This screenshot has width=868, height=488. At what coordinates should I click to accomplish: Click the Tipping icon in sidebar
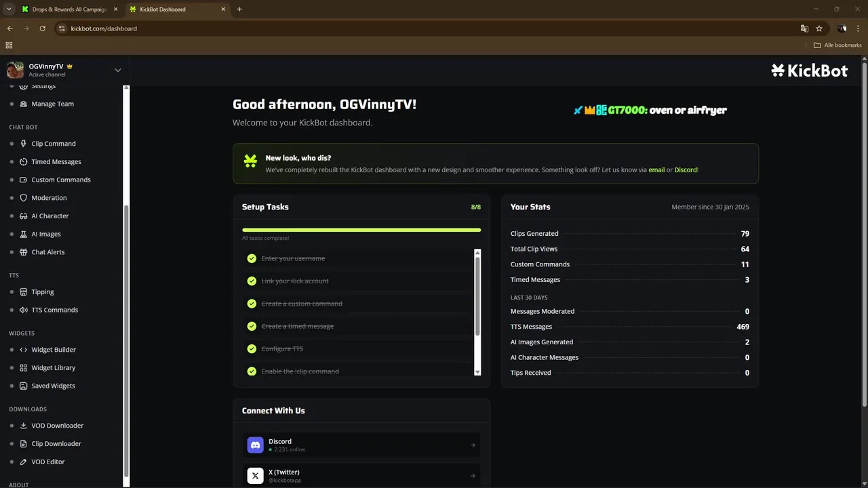pos(24,292)
